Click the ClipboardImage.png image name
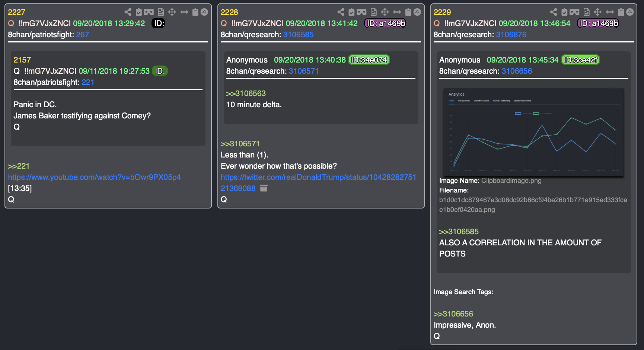Screen dimensions: 644x350 pyautogui.click(x=511, y=181)
